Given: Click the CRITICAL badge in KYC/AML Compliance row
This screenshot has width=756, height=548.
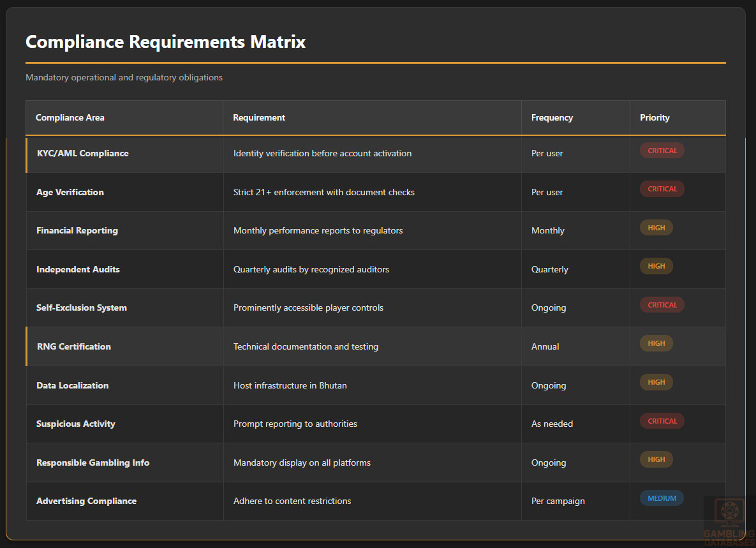Looking at the screenshot, I should 662,151.
